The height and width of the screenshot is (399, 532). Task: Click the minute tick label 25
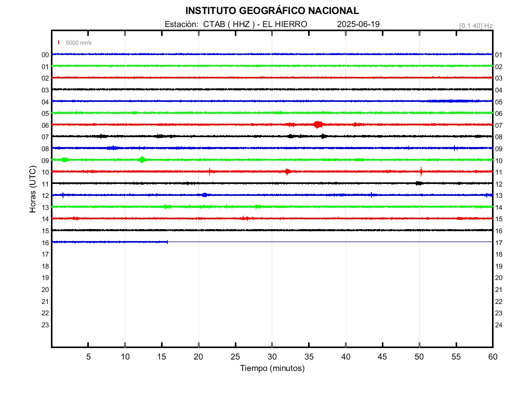[235, 357]
